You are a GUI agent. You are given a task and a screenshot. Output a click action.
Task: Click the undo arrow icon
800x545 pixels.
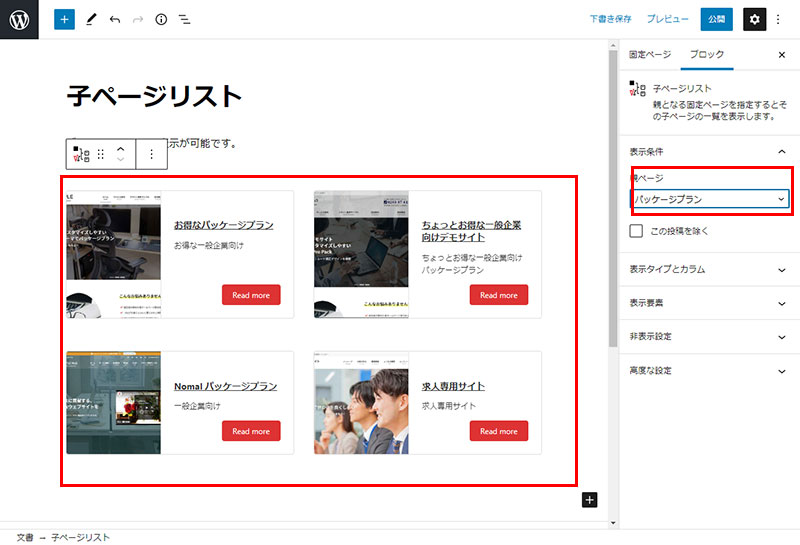tap(115, 19)
